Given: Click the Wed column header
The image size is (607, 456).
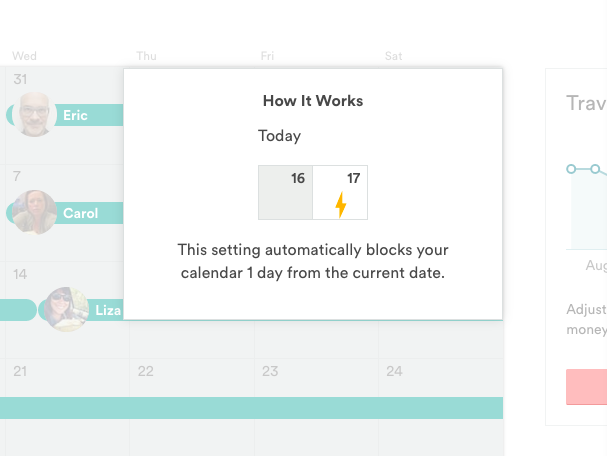Looking at the screenshot, I should [x=25, y=56].
